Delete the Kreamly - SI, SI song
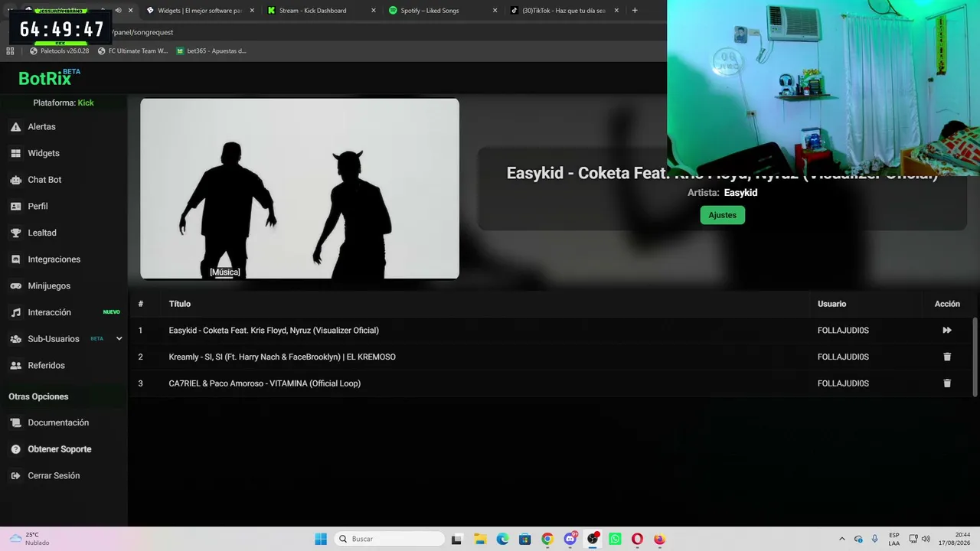 point(947,357)
